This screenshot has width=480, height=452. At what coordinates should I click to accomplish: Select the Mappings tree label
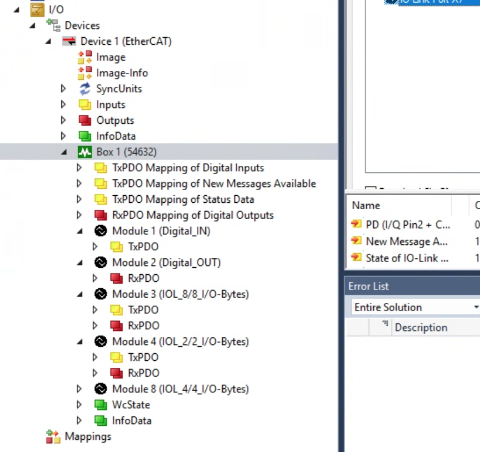[88, 437]
